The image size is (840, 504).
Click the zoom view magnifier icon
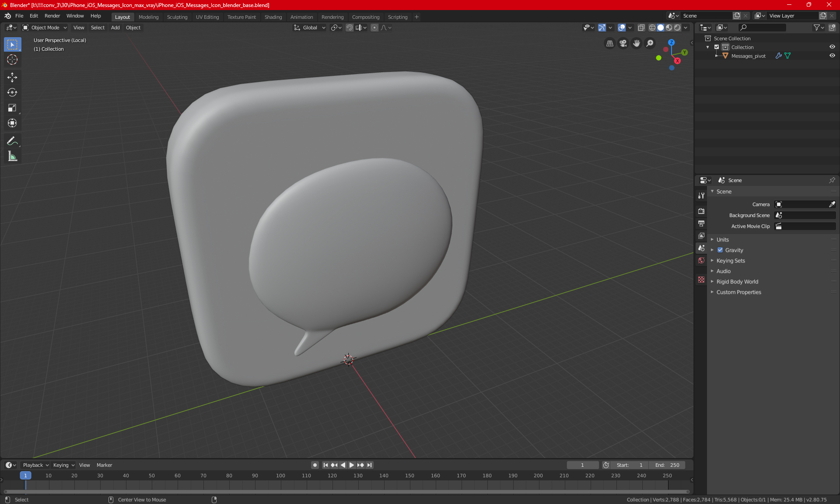tap(650, 43)
